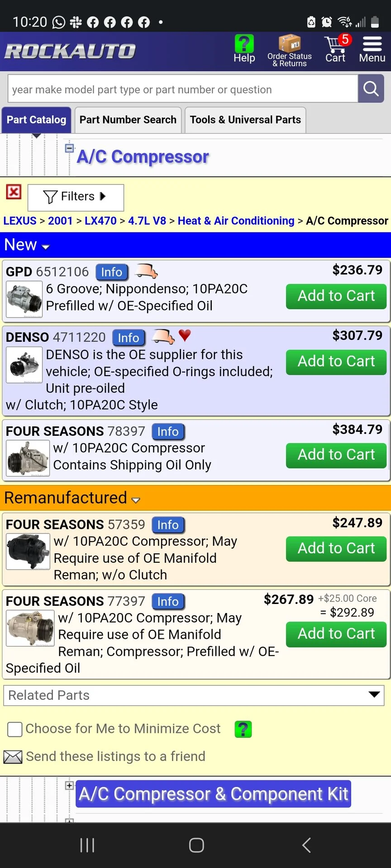391x868 pixels.
Task: Open Order Status & Returns box icon
Action: point(289,44)
